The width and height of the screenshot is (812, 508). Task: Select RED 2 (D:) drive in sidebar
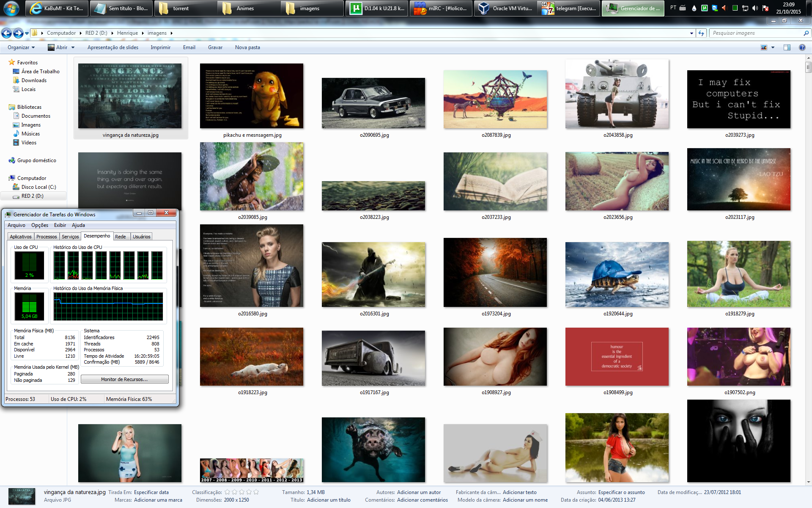point(32,196)
